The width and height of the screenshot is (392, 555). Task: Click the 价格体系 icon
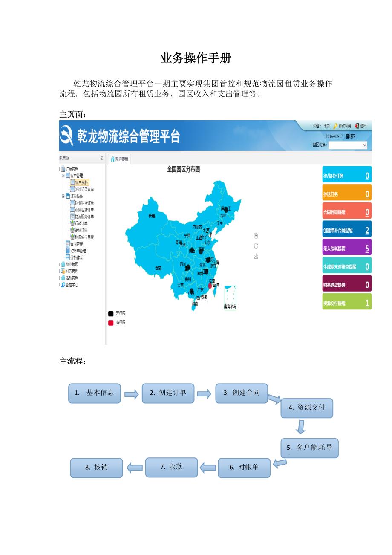click(67, 257)
